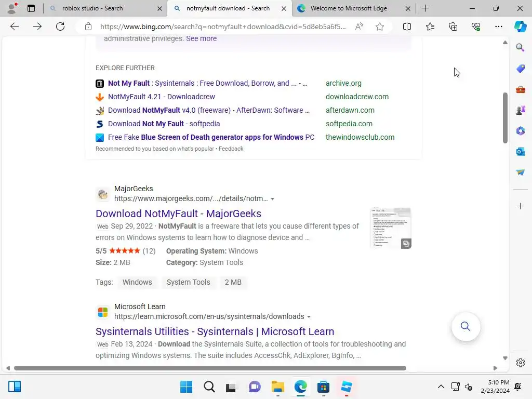532x399 pixels.
Task: Open Download NotMyFault - MajorGeeks result
Action: click(179, 214)
